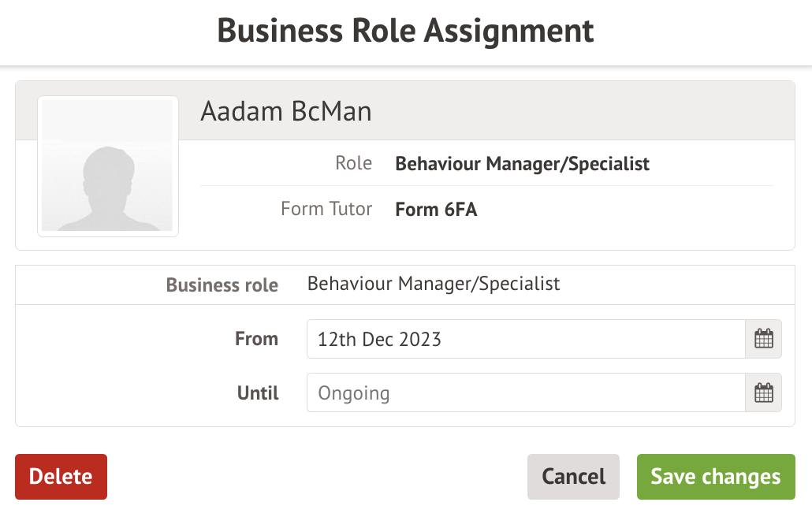Click the Form Tutor label
This screenshot has height=517, width=812.
[326, 210]
